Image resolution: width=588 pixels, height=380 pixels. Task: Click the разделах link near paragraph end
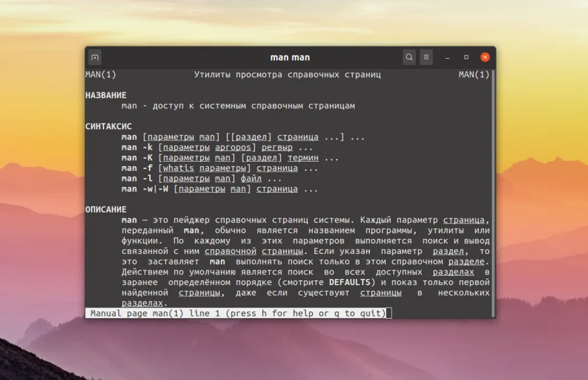pos(455,272)
